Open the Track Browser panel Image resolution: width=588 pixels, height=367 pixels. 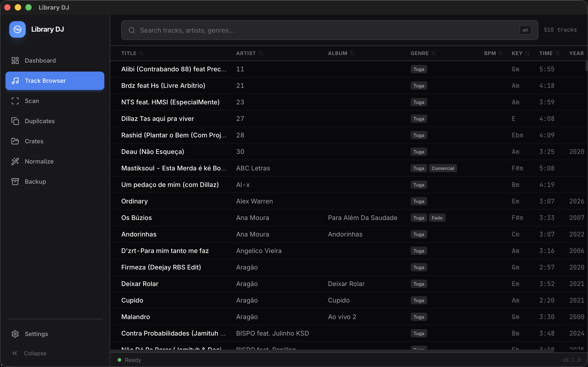point(45,81)
